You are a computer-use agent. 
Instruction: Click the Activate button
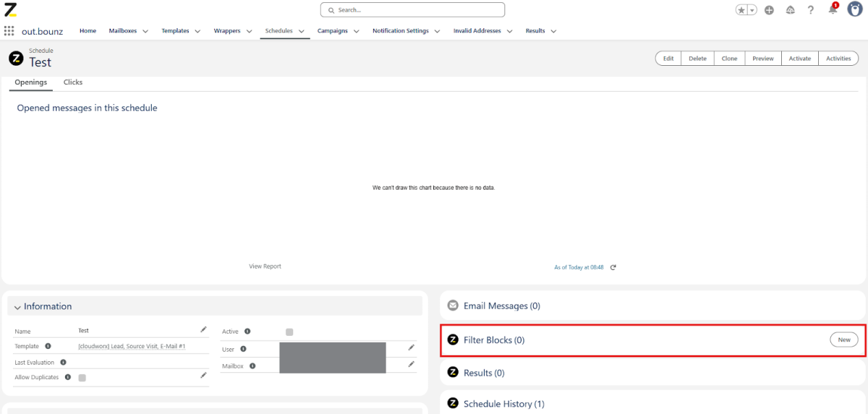point(800,59)
